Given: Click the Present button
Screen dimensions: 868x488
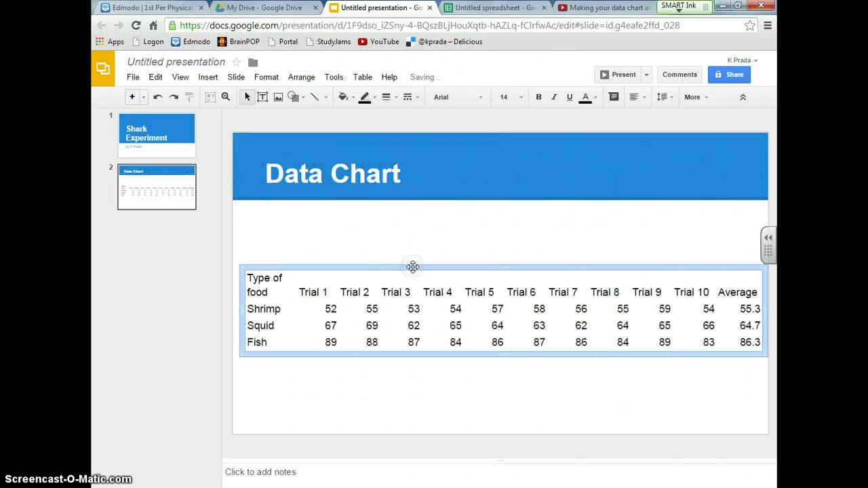Looking at the screenshot, I should [618, 75].
